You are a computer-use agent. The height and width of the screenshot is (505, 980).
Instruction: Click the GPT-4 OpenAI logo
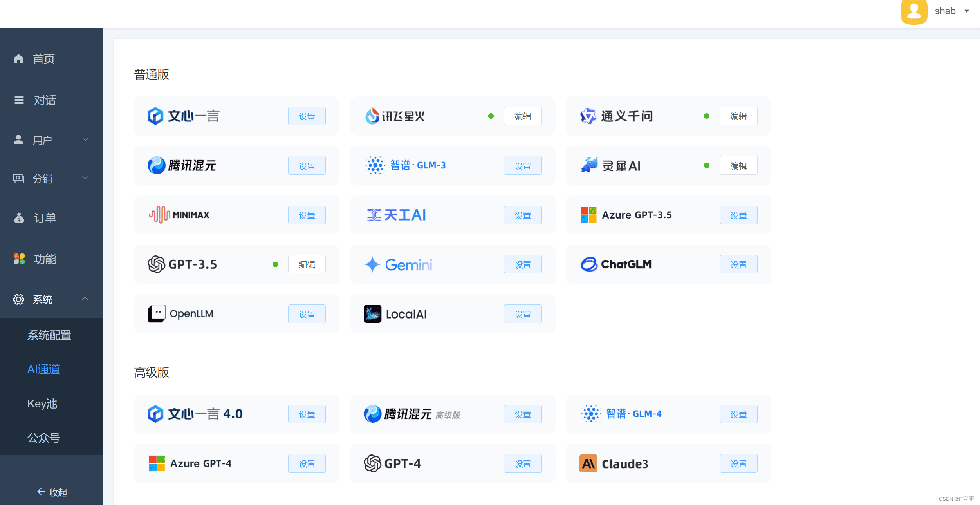(372, 463)
